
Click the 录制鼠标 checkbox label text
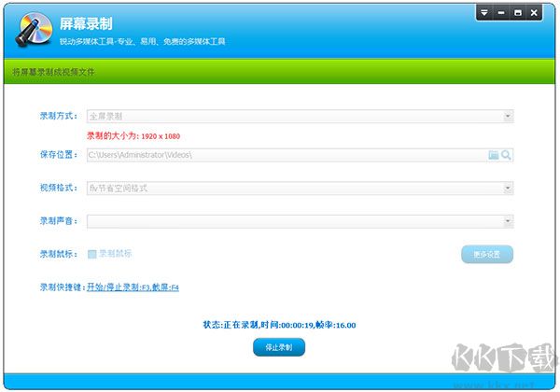pos(116,254)
